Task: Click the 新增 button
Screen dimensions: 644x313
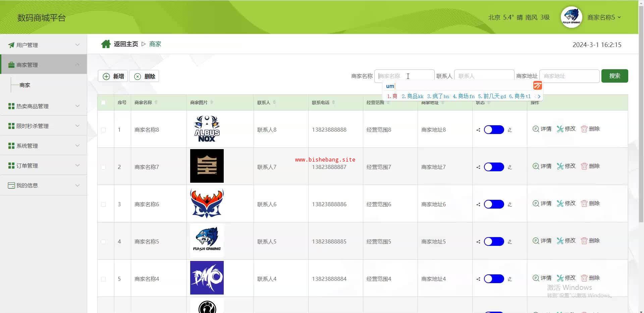Action: pyautogui.click(x=113, y=76)
